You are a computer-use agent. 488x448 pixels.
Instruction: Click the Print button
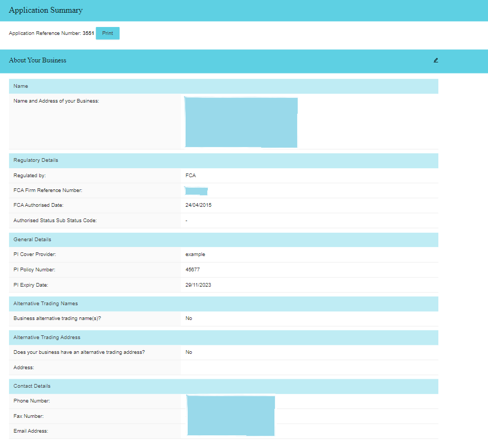[107, 33]
